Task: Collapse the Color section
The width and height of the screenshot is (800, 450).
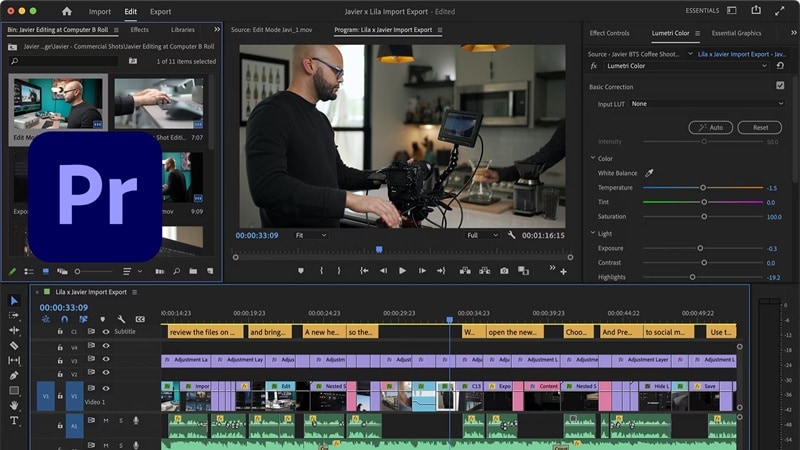Action: (x=593, y=158)
